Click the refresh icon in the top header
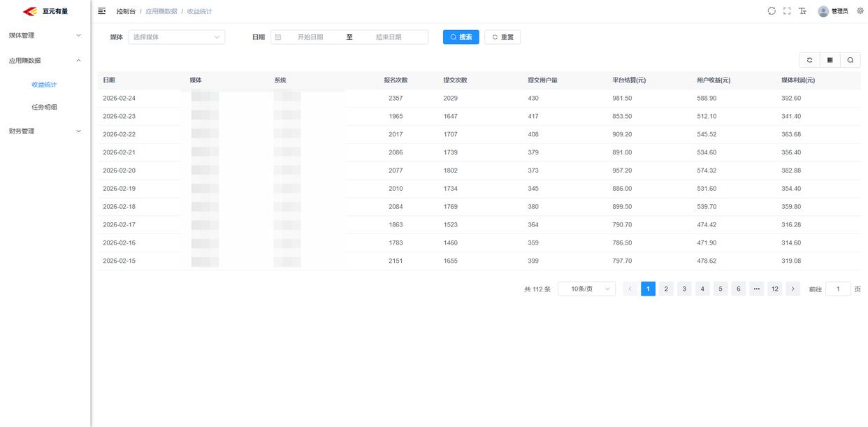The width and height of the screenshot is (868, 427). tap(772, 11)
